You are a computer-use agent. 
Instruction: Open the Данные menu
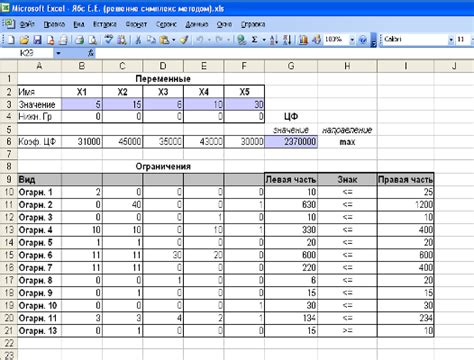click(197, 24)
